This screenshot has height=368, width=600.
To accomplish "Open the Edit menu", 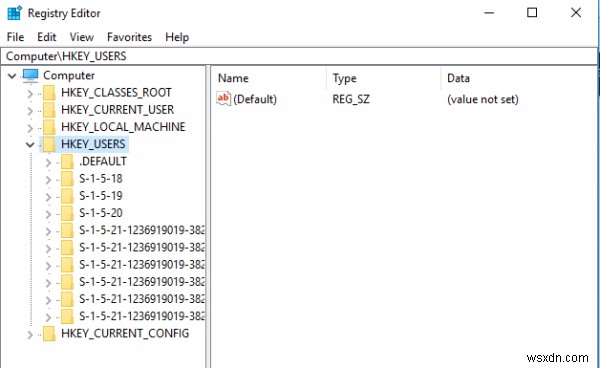I will (x=47, y=37).
